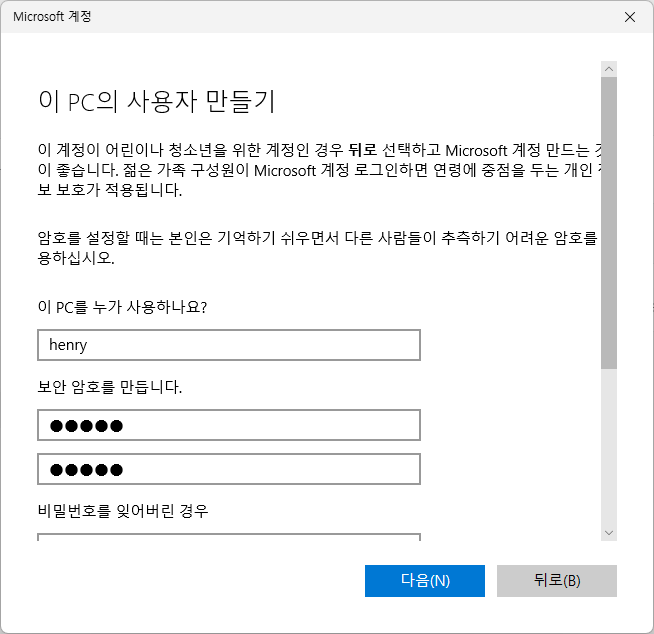
Task: Close the Microsoft 계정 dialog window
Action: (x=629, y=17)
